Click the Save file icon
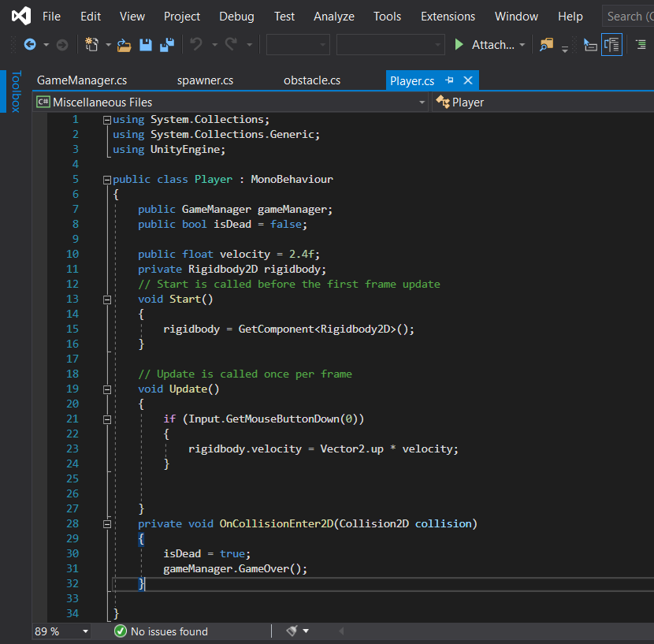 146,45
